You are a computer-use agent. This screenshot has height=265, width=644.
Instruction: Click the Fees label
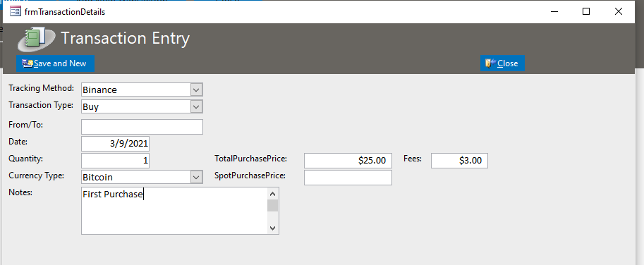[413, 159]
